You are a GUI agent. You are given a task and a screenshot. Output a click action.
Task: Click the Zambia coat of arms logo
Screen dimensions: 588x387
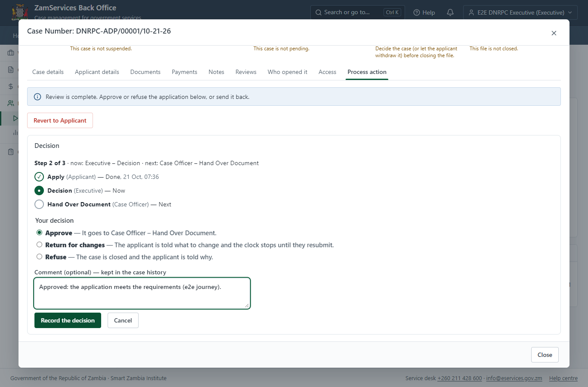20,12
